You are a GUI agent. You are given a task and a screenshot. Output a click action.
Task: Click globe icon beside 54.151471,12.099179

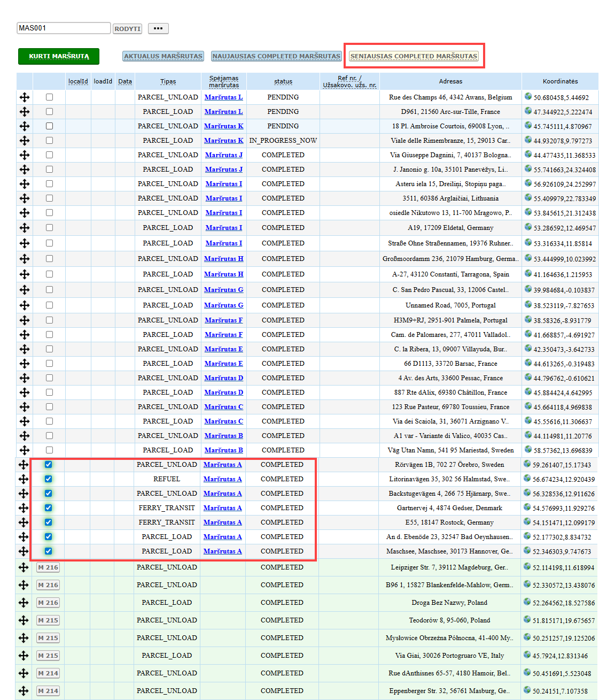click(527, 522)
